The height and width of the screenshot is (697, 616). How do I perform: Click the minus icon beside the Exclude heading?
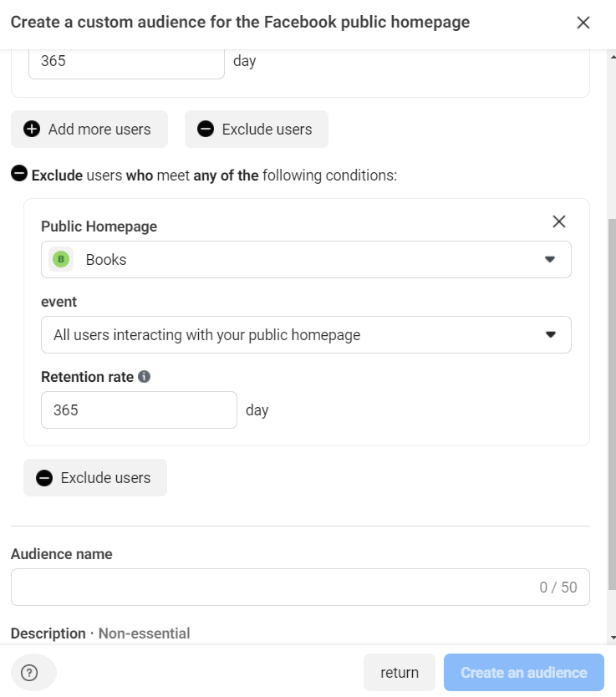[18, 175]
